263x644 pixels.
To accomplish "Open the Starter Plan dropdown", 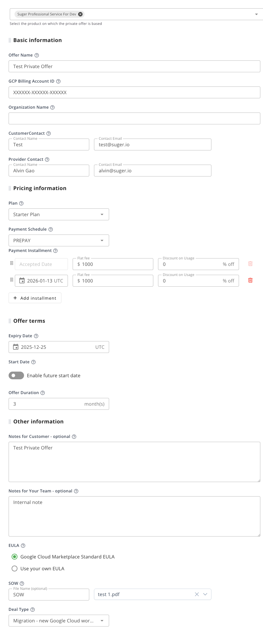I will [x=59, y=214].
